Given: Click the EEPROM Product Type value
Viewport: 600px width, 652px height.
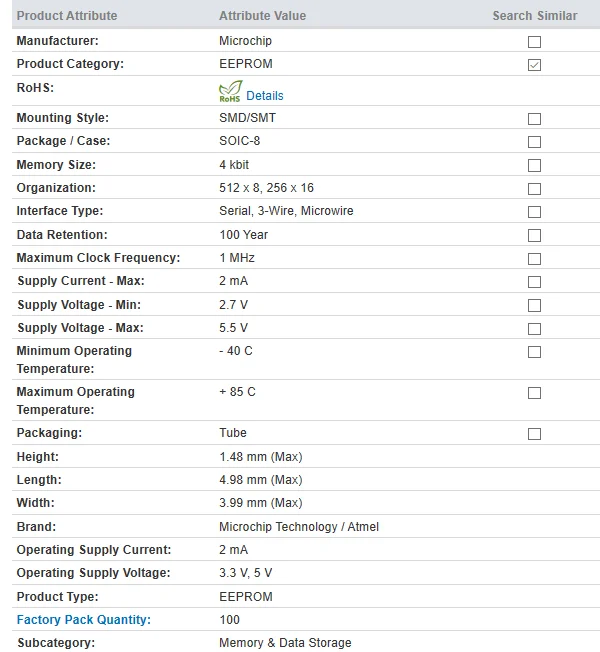Looking at the screenshot, I should pyautogui.click(x=246, y=596).
